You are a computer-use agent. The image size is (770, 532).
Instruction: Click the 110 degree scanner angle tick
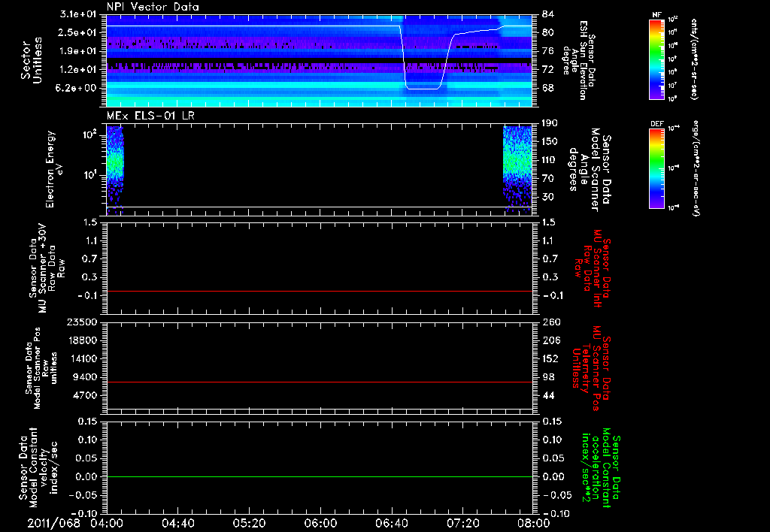point(550,160)
